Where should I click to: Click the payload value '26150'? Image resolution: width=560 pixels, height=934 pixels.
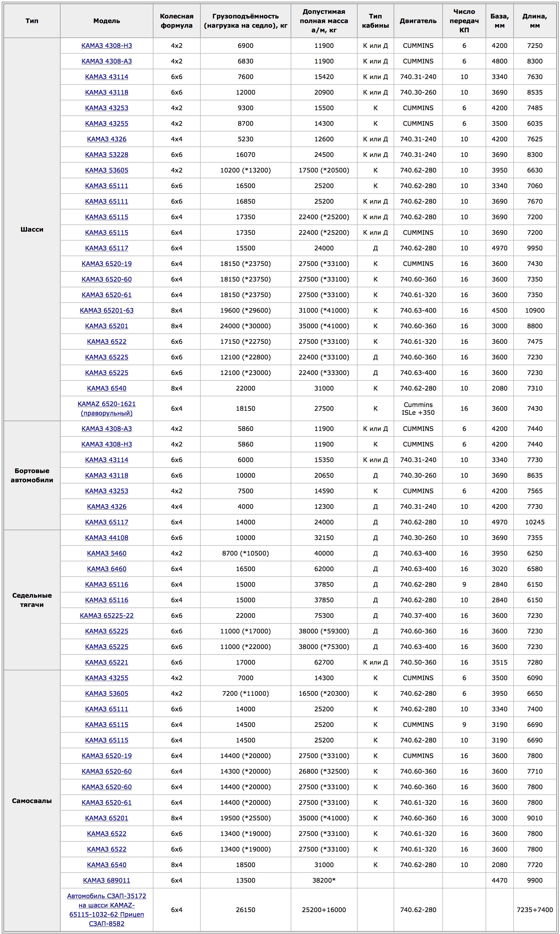coord(246,910)
